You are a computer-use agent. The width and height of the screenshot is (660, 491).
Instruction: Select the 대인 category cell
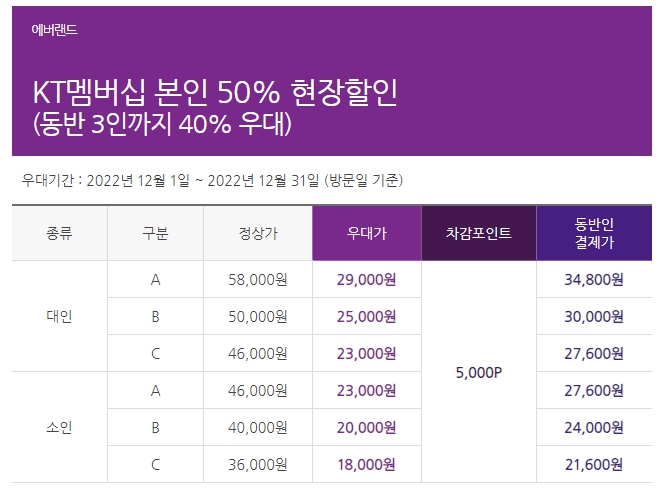click(x=59, y=316)
